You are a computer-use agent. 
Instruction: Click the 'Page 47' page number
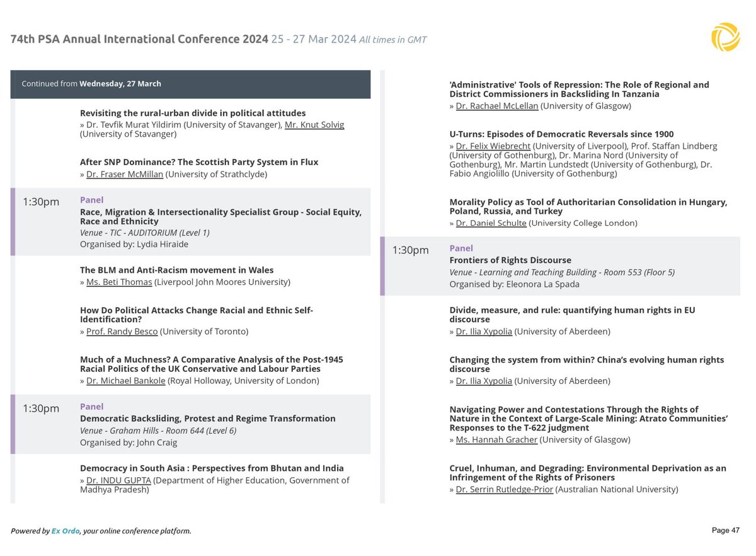coord(726,531)
